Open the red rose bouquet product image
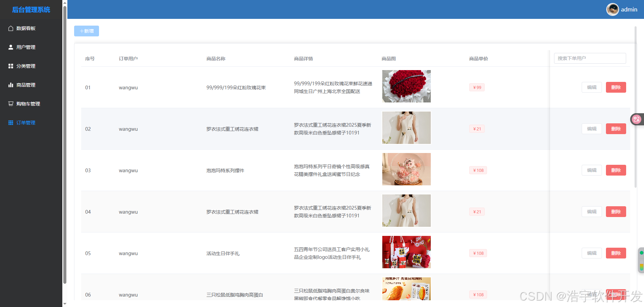The height and width of the screenshot is (307, 644). [x=407, y=86]
